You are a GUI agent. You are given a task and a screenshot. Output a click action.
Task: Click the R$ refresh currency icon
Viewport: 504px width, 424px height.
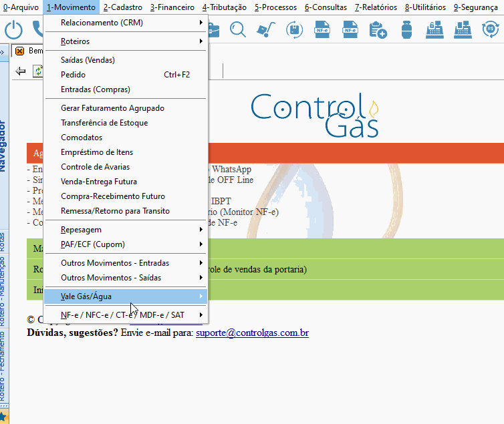(x=491, y=29)
